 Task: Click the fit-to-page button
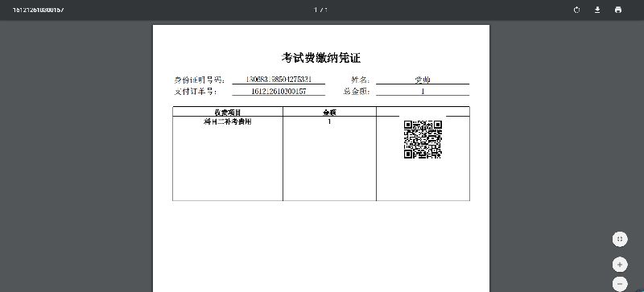tap(620, 239)
